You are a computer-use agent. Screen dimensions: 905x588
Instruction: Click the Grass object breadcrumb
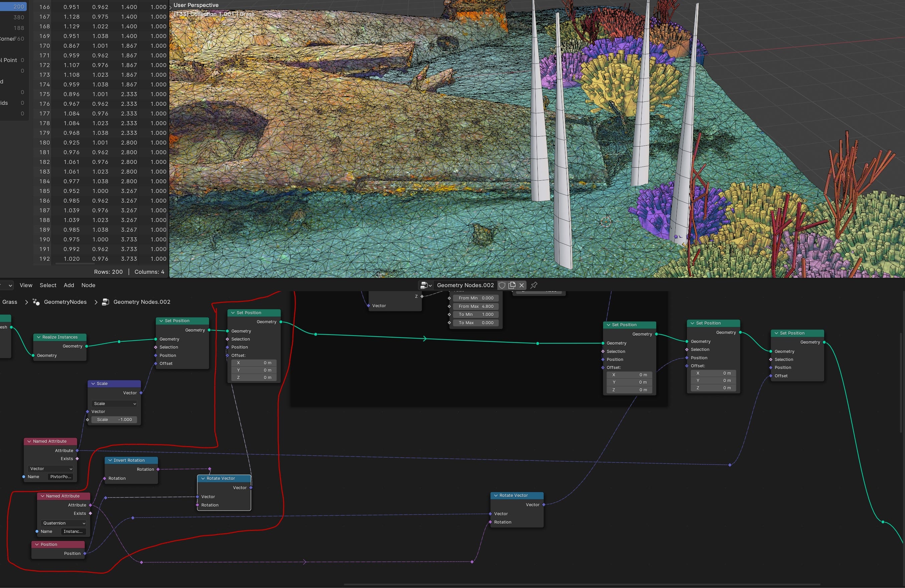(10, 302)
